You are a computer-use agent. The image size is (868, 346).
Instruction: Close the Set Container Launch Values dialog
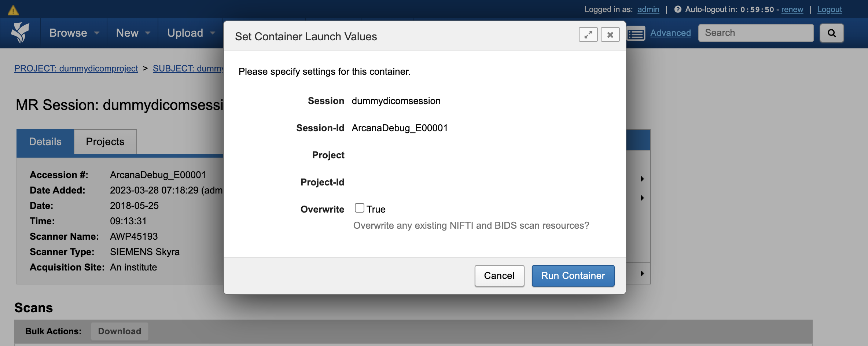click(x=610, y=34)
